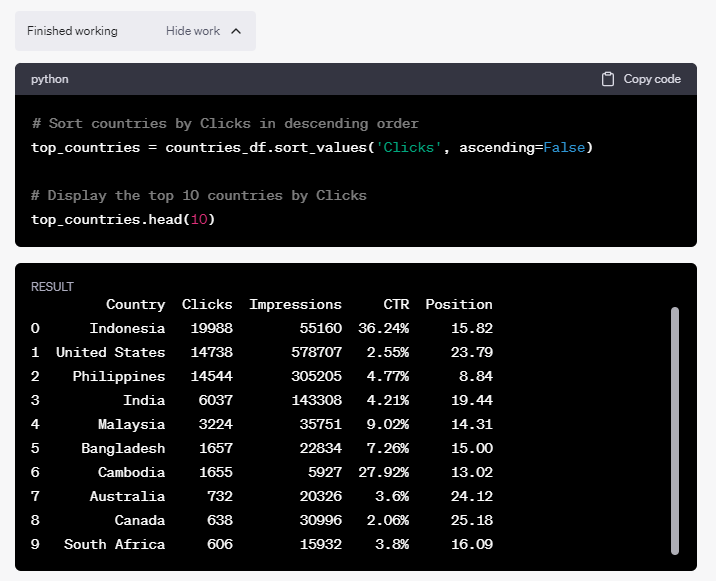Click the 36.24% CTR value

(384, 328)
